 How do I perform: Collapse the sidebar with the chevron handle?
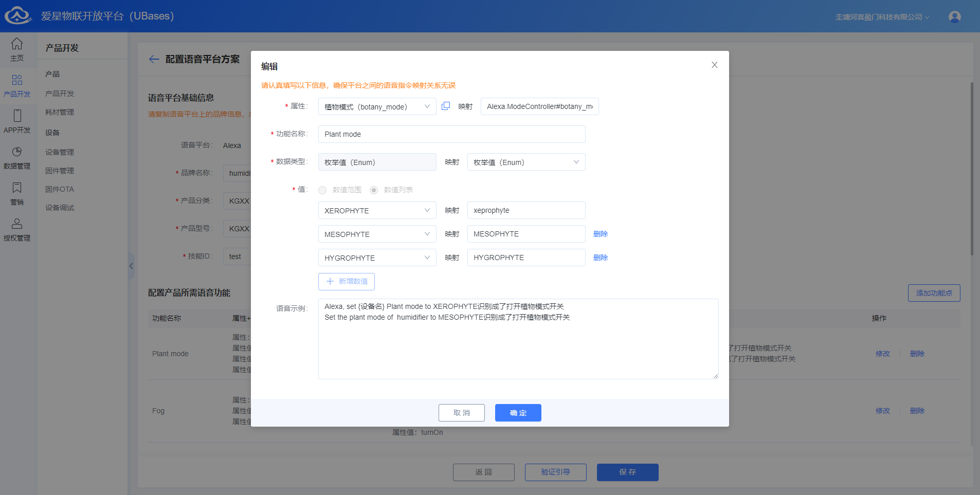pos(131,266)
